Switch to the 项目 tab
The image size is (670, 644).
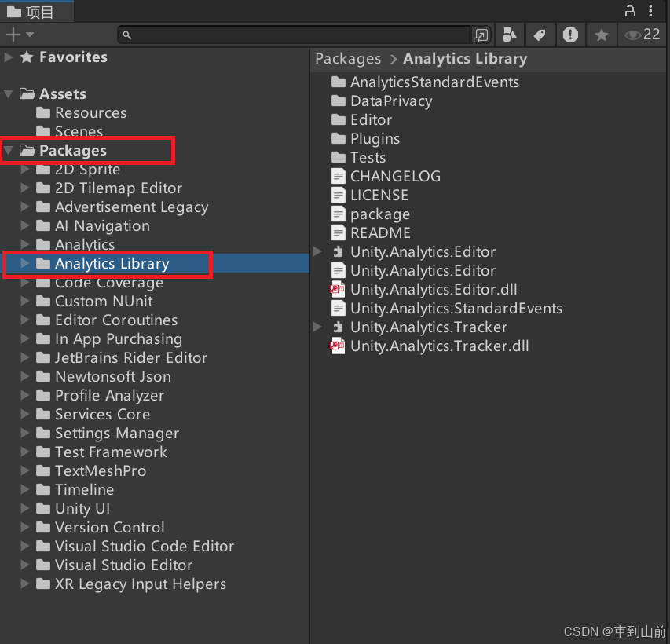tap(37, 11)
